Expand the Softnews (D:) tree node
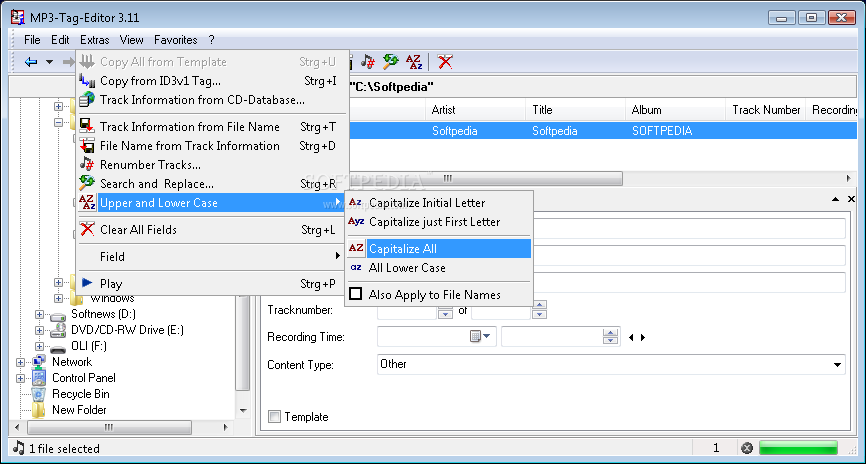 click(x=39, y=314)
